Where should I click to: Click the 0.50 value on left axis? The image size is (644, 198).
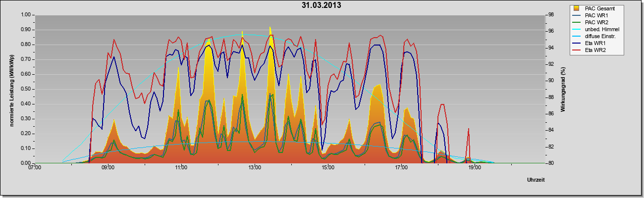click(25, 89)
